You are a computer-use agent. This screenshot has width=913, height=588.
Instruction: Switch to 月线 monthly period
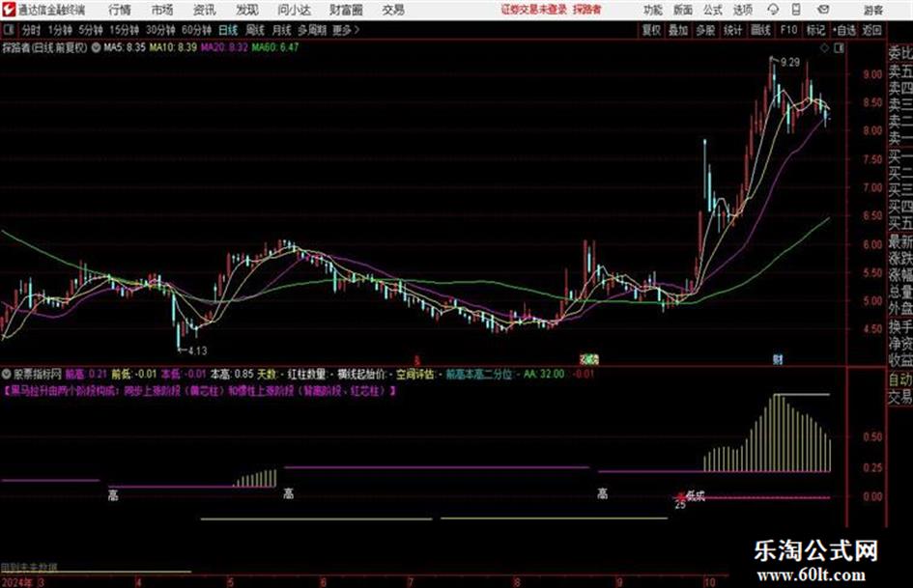click(x=281, y=30)
